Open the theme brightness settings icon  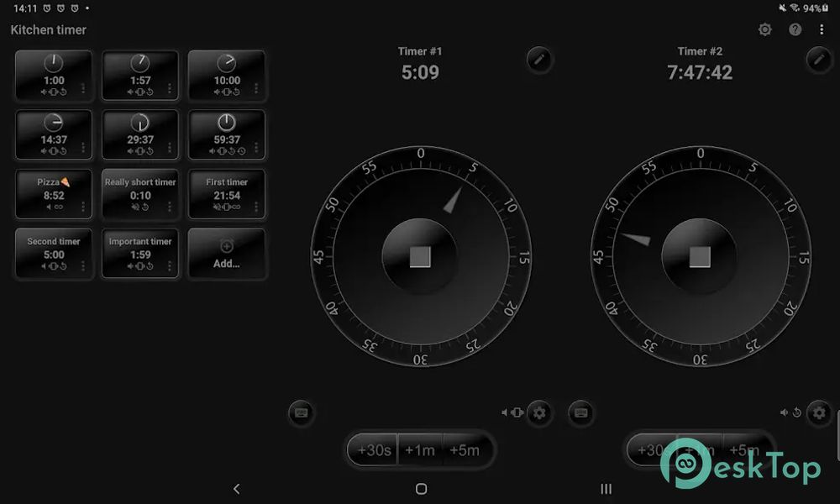tap(765, 29)
